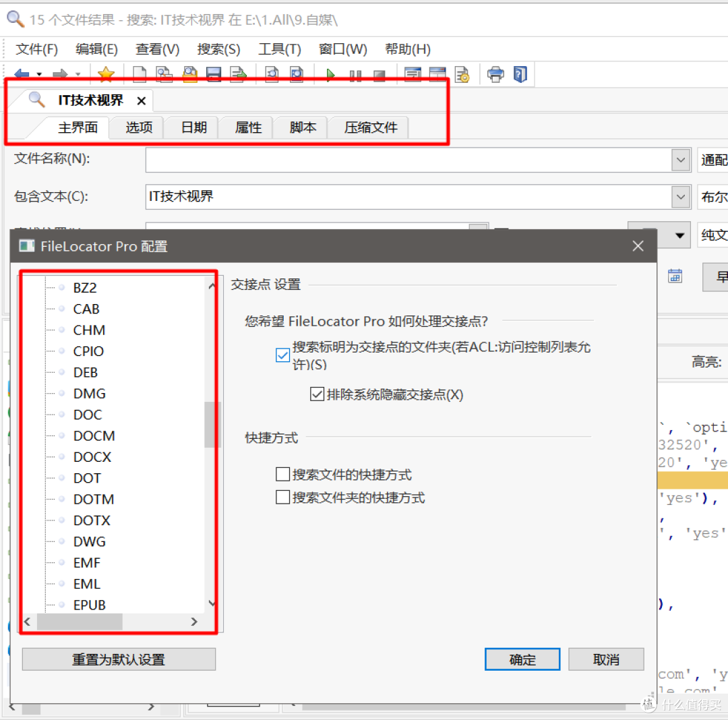Select DOCM in the config tree
This screenshot has height=720, width=728.
tap(94, 436)
